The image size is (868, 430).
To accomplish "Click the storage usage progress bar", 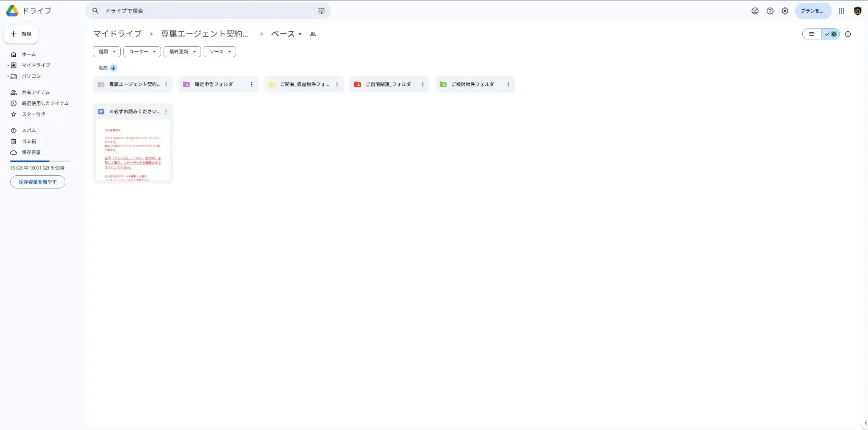I will (39, 161).
